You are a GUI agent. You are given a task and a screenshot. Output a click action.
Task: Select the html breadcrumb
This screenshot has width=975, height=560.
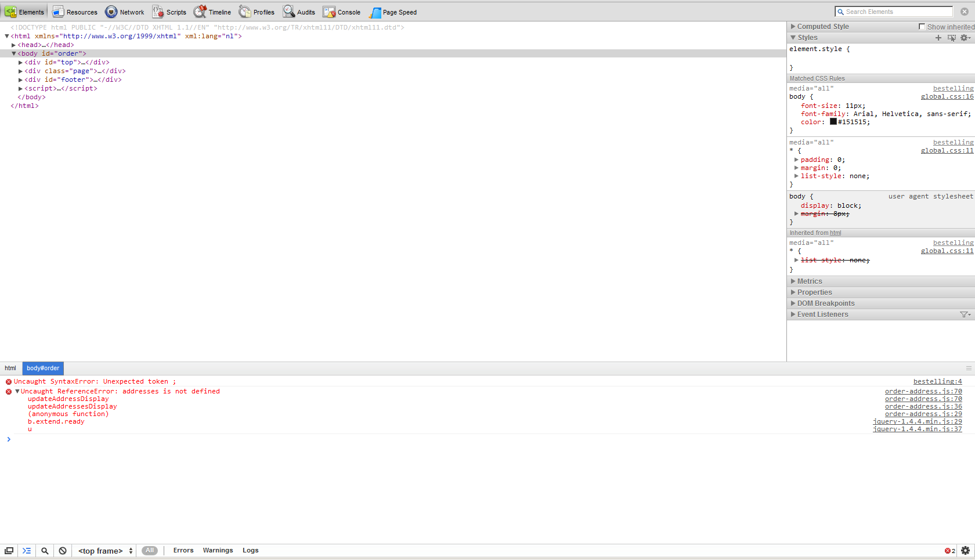tap(10, 368)
